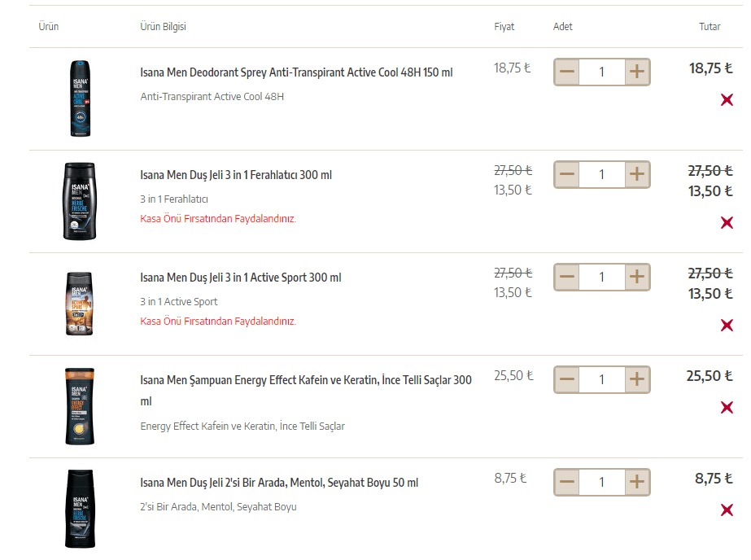Image resolution: width=751 pixels, height=560 pixels.
Task: Delete Duş Jeli Active Sport from cart
Action: click(727, 326)
